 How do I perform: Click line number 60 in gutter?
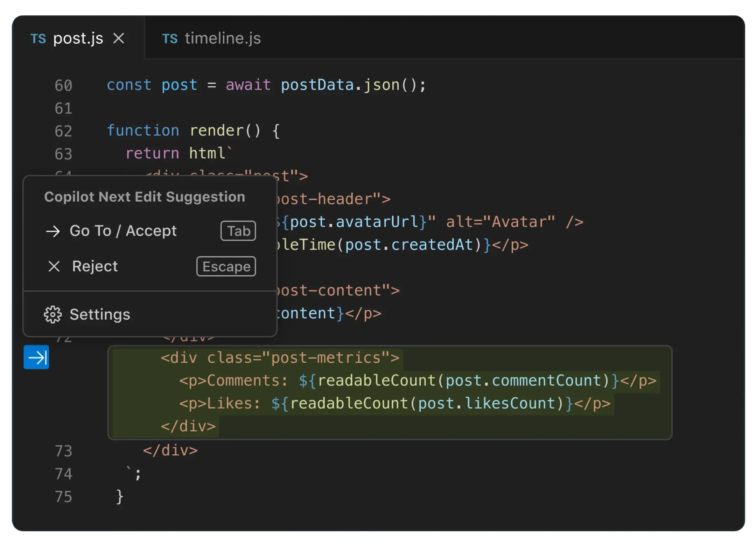tap(63, 85)
